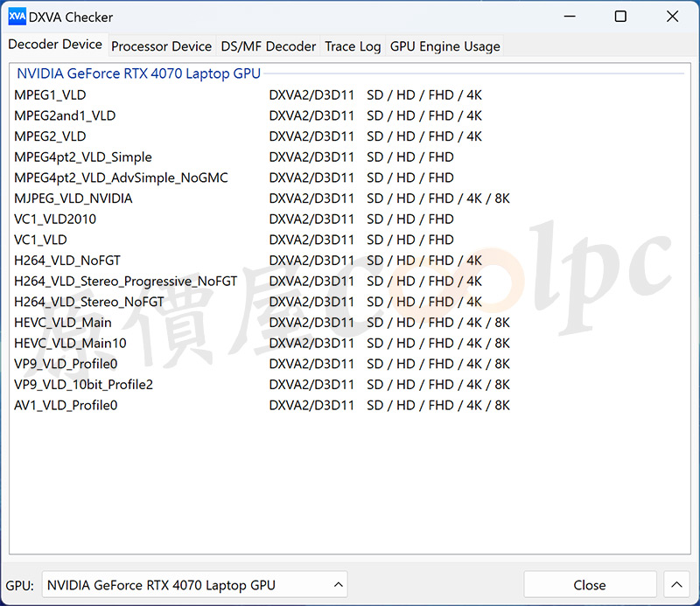Select the VP9_VLD_Profile0 row
Image resolution: width=700 pixels, height=606 pixels.
pyautogui.click(x=262, y=364)
